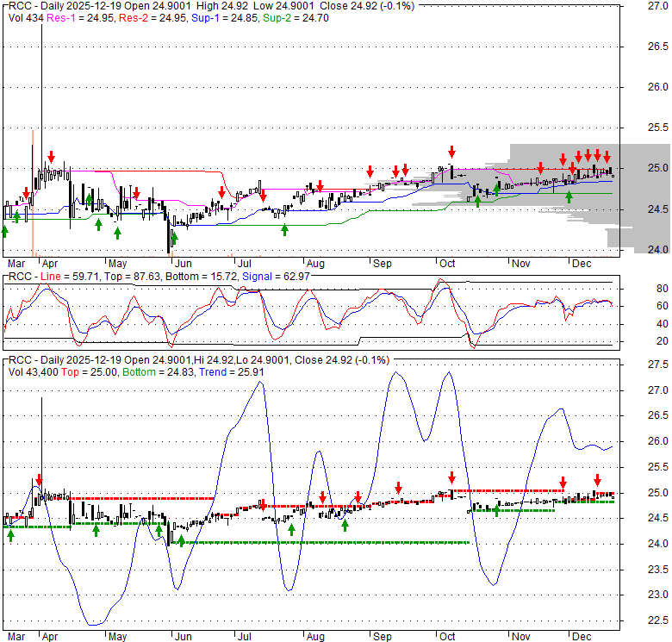Click the Vol 43,400 volume label
Image resolution: width=672 pixels, height=642 pixels.
(x=34, y=371)
